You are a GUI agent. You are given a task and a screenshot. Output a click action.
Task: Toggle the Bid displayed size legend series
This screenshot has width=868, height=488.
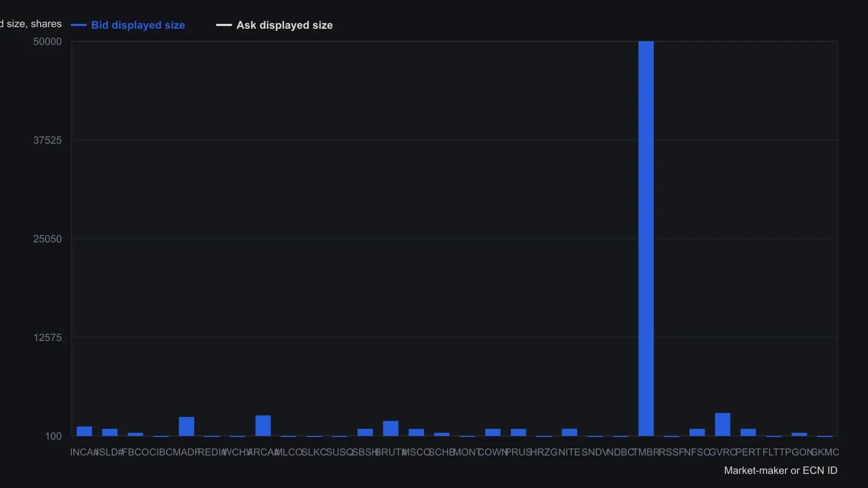pyautogui.click(x=128, y=25)
